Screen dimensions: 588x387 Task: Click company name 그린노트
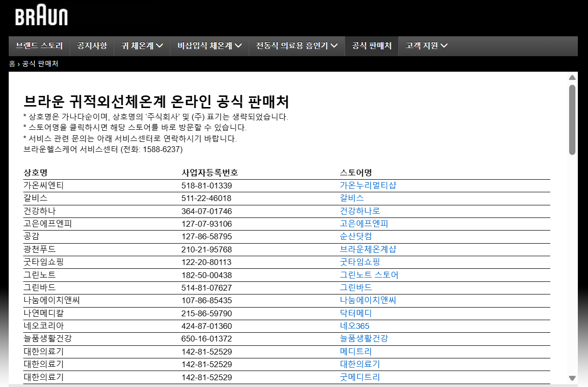tap(40, 275)
